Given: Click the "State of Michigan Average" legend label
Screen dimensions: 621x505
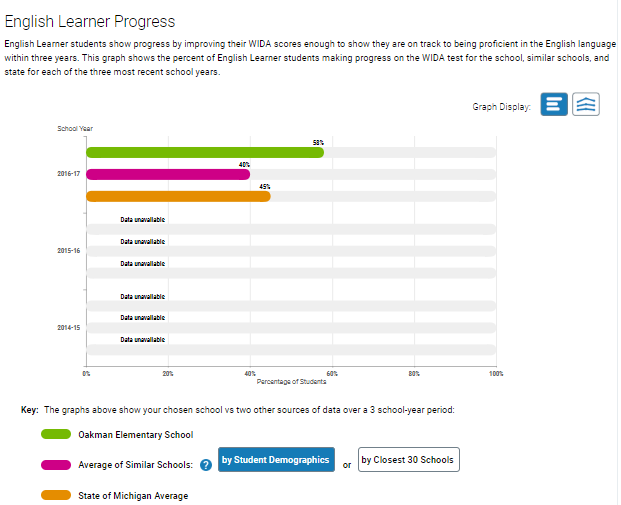Looking at the screenshot, I should pos(133,495).
